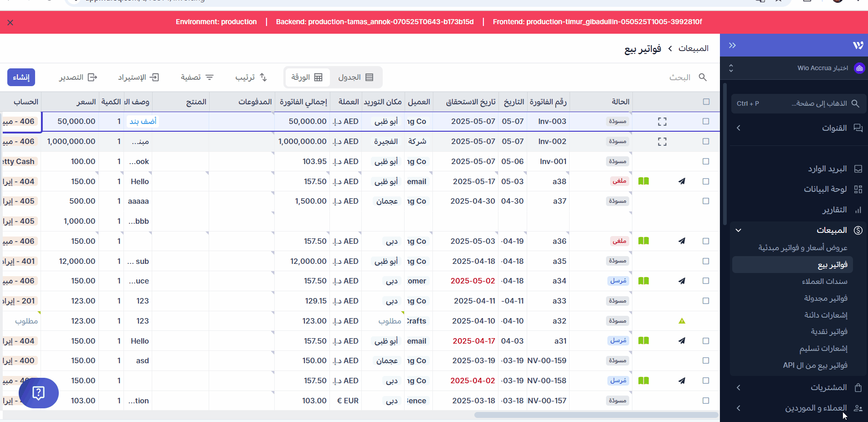Click the search magnifier icon in the toolbar
The width and height of the screenshot is (868, 422).
(703, 77)
